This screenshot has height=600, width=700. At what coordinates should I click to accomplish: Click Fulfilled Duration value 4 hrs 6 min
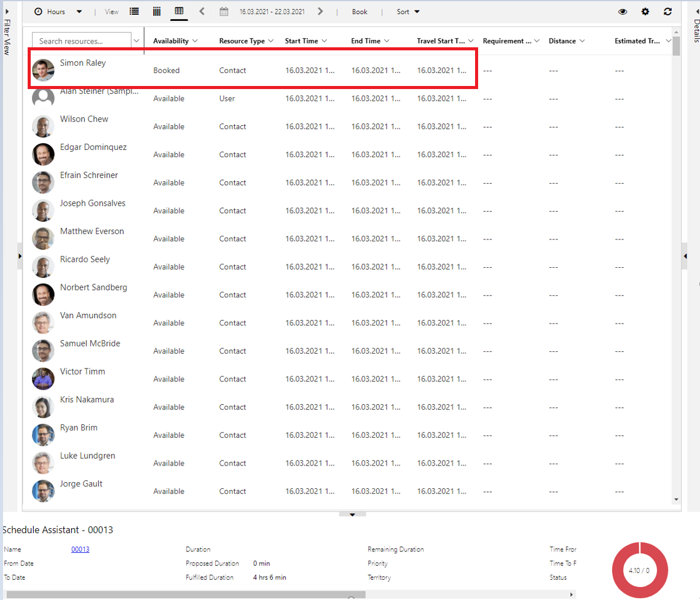(270, 577)
